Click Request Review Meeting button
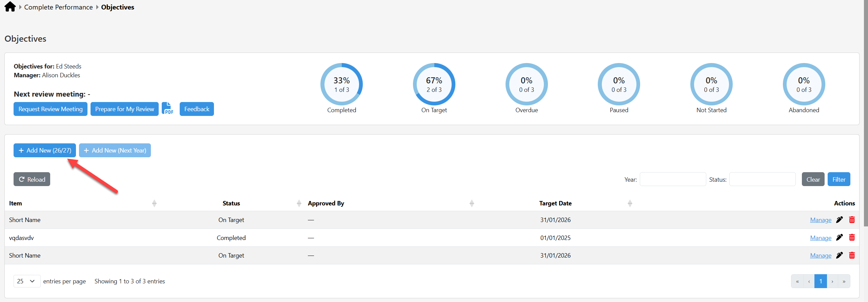Image resolution: width=868 pixels, height=302 pixels. click(x=51, y=109)
